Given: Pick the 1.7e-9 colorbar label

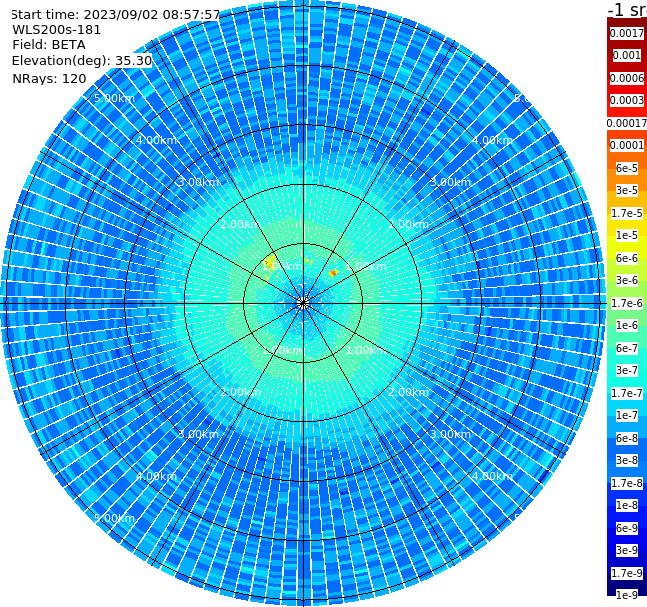Looking at the screenshot, I should point(627,573).
